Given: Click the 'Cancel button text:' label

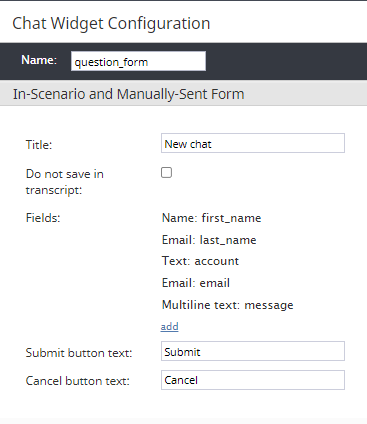Looking at the screenshot, I should (x=78, y=381).
